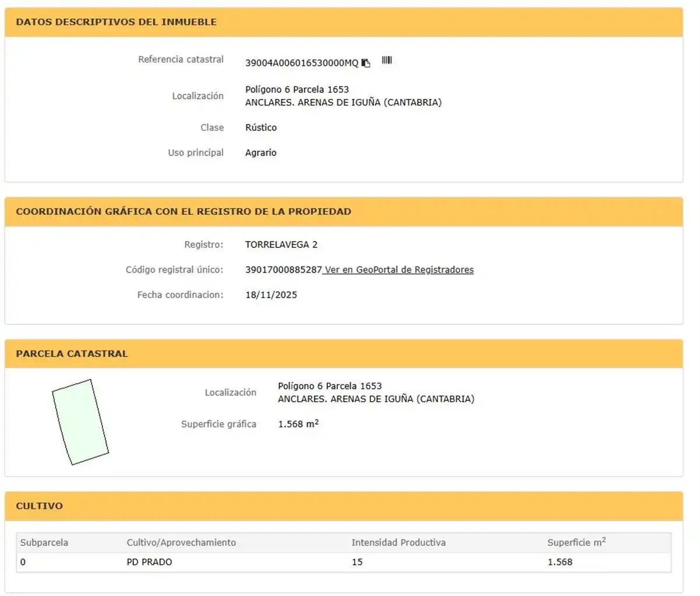Click the código registral value 39017000885287

click(284, 269)
